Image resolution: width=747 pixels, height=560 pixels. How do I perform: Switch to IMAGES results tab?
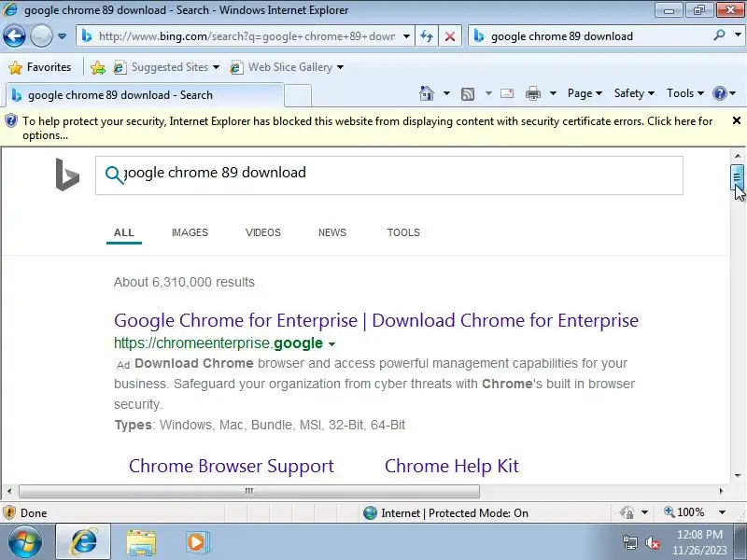pos(190,232)
